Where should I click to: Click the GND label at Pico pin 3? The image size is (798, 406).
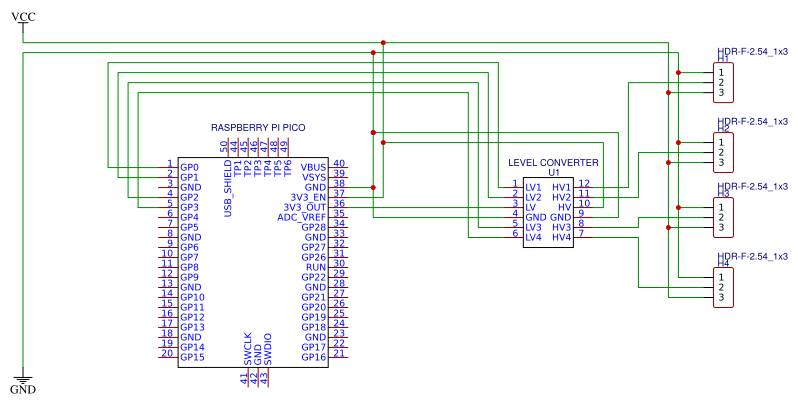[x=191, y=187]
